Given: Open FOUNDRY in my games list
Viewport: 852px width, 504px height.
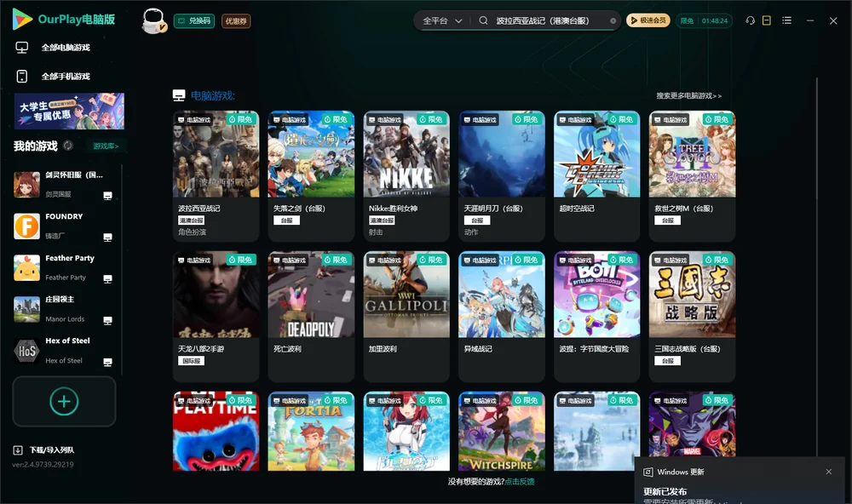Looking at the screenshot, I should pyautogui.click(x=64, y=226).
